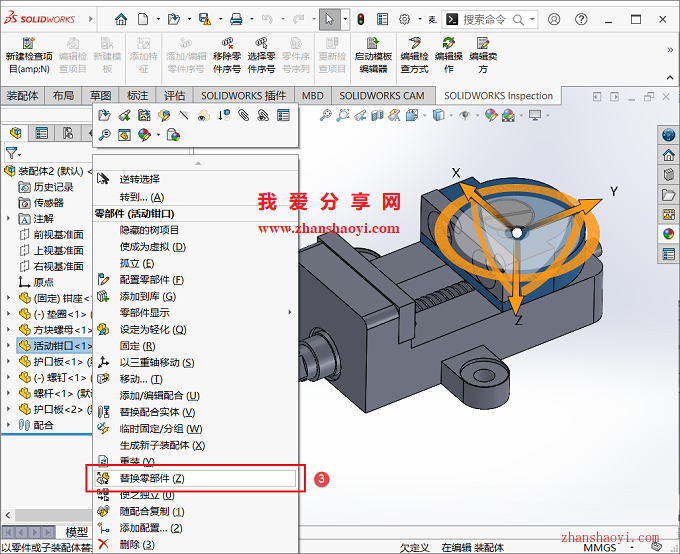This screenshot has height=554, width=680.
Task: Open the ConfigurationManager tab icon
Action: click(68, 133)
